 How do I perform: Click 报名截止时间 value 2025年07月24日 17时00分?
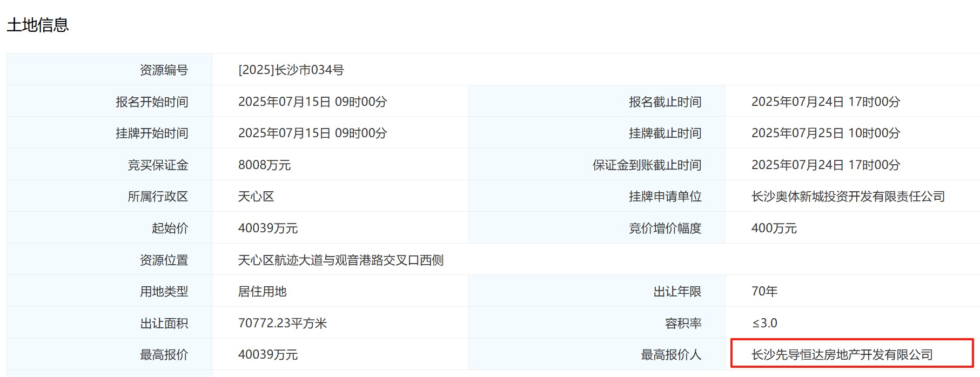coord(826,102)
